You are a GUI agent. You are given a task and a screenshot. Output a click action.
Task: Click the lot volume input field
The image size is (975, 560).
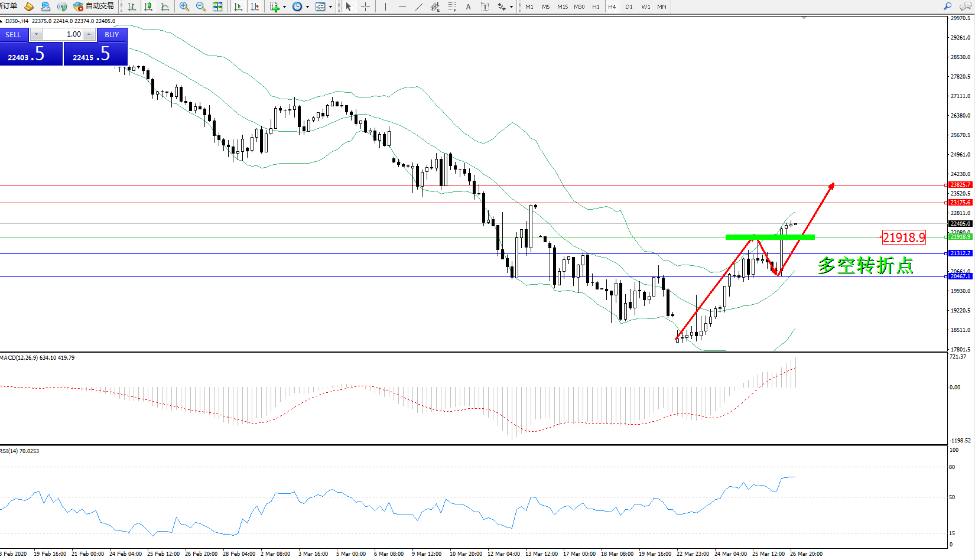click(x=63, y=34)
